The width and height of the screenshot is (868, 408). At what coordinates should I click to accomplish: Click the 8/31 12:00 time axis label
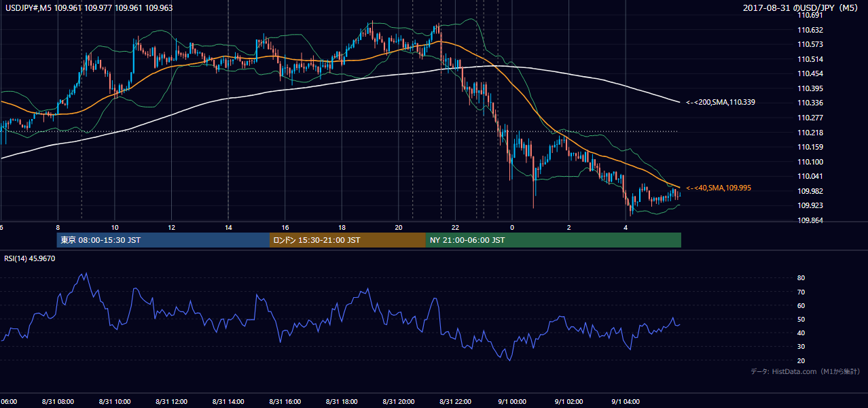click(171, 402)
